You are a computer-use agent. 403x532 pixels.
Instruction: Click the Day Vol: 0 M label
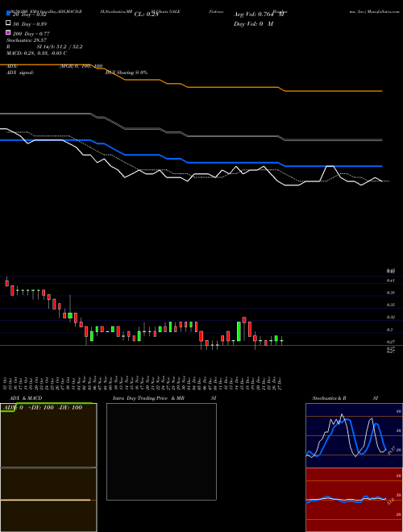253,23
